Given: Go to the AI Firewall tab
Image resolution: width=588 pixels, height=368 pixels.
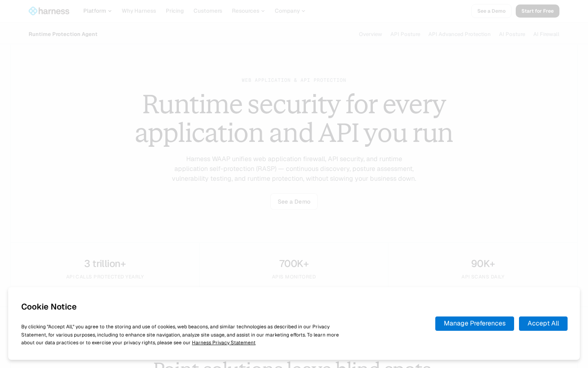Looking at the screenshot, I should [546, 34].
